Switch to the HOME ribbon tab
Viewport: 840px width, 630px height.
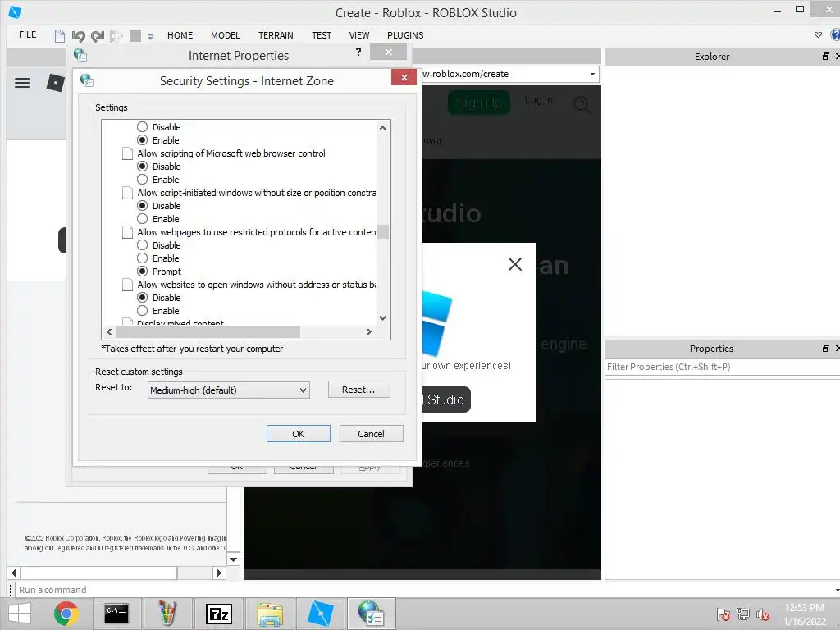pyautogui.click(x=180, y=35)
